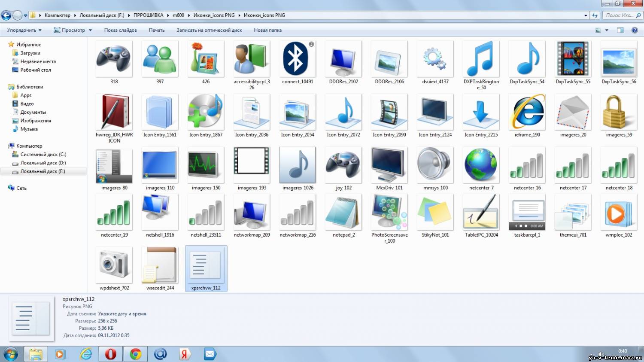
Task: Select the speaker icon mmsys_100
Action: tap(435, 165)
